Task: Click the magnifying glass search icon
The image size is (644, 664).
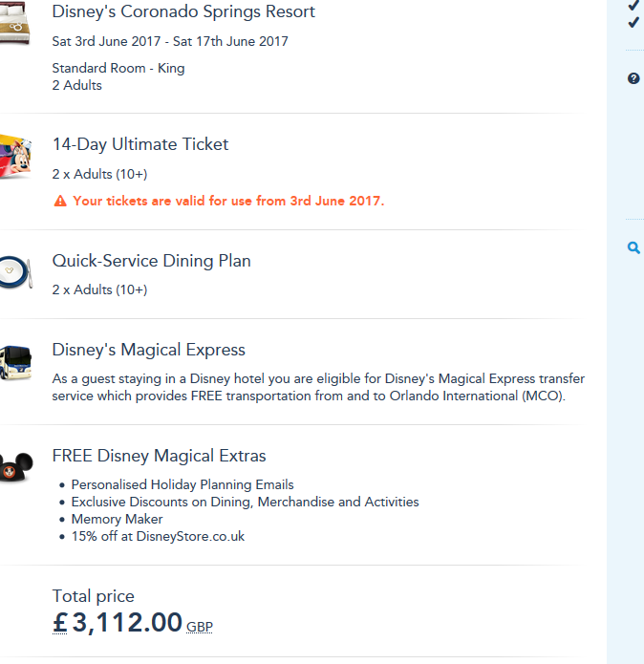Action: 633,248
